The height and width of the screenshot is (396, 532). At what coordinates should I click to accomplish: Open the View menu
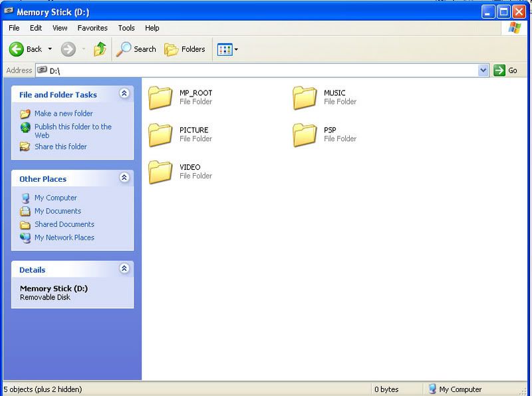point(60,28)
